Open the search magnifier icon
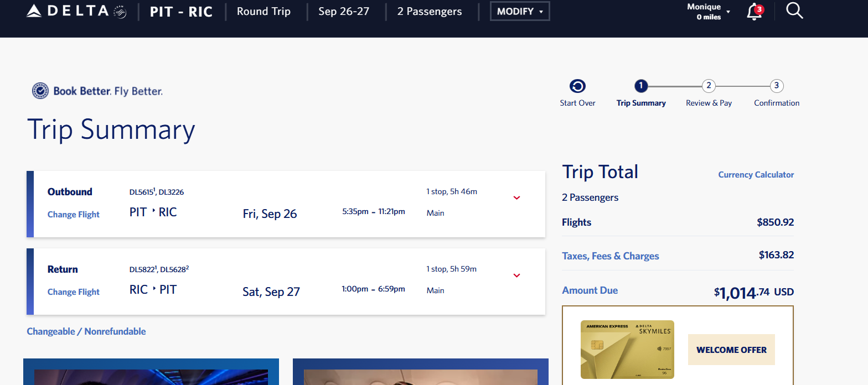Viewport: 868px width, 385px height. [794, 11]
